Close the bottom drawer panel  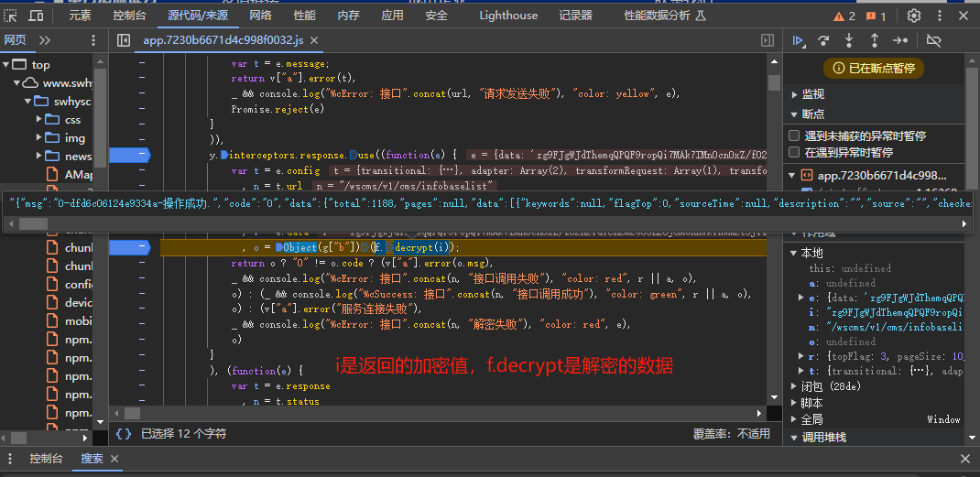click(965, 459)
